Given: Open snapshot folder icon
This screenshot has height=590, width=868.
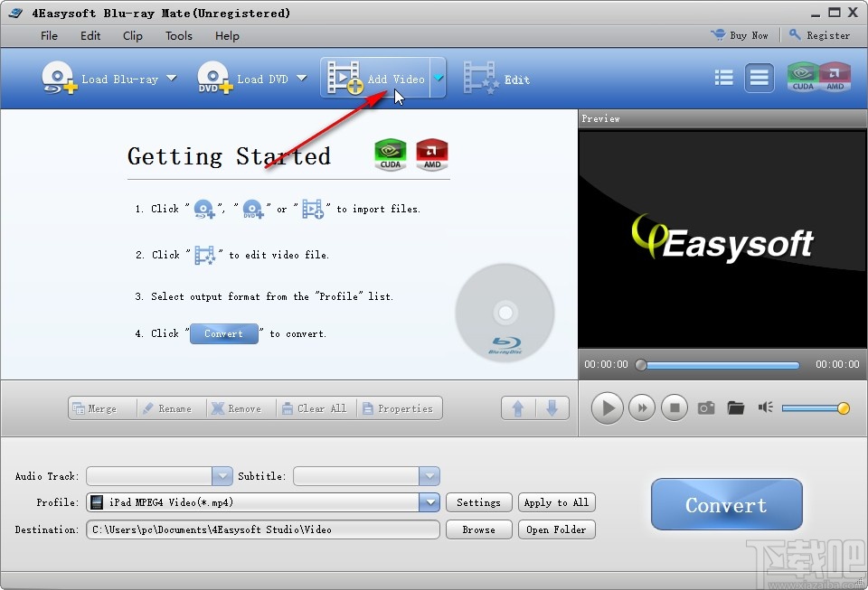Looking at the screenshot, I should pos(736,408).
